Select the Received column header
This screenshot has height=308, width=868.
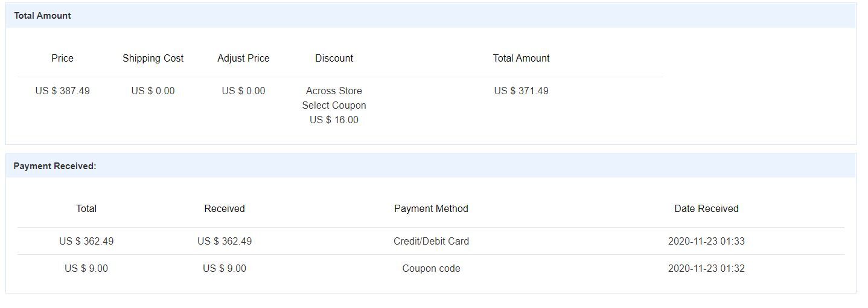[225, 208]
